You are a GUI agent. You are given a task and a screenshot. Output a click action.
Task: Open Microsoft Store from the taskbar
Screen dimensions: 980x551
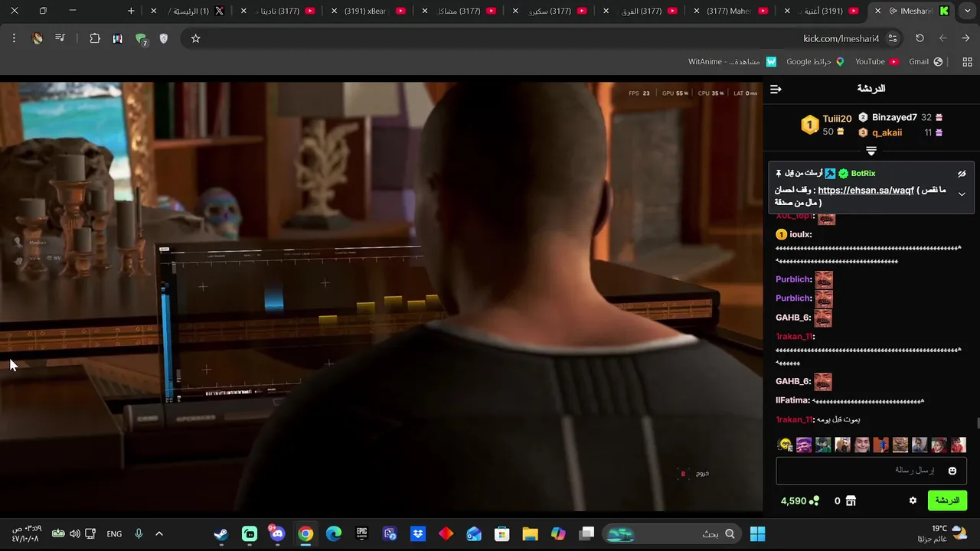click(502, 533)
